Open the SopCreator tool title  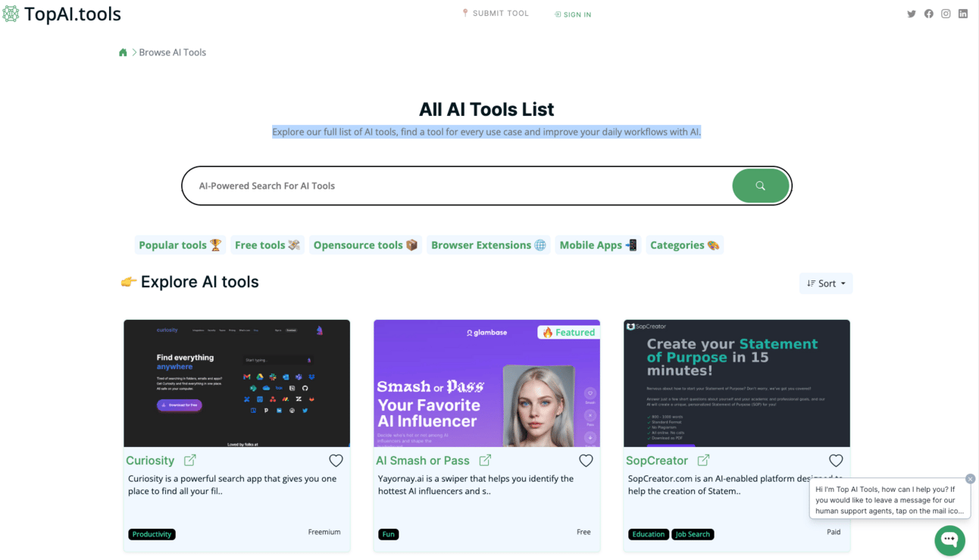657,460
